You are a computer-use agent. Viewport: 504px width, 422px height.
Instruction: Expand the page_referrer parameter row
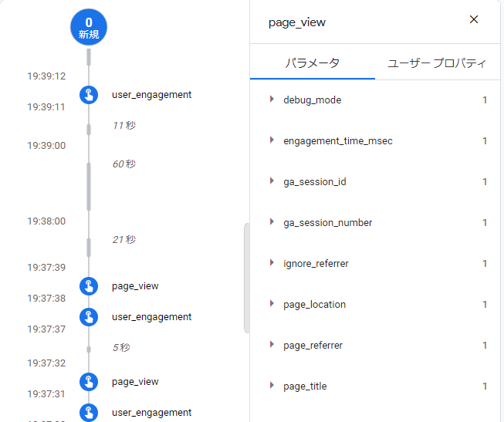(x=272, y=345)
